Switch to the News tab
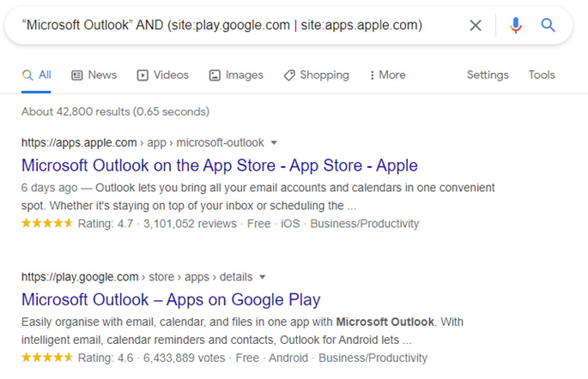Image resolution: width=588 pixels, height=379 pixels. 94,75
